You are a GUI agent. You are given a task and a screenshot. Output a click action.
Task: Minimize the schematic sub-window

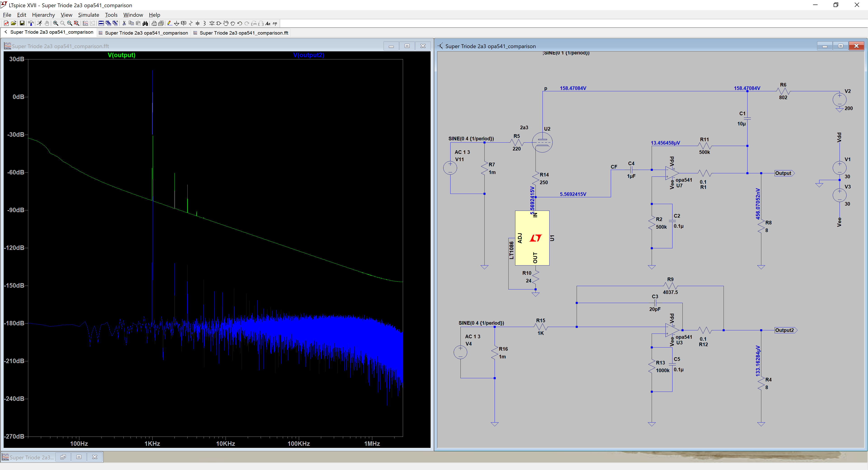tap(825, 46)
